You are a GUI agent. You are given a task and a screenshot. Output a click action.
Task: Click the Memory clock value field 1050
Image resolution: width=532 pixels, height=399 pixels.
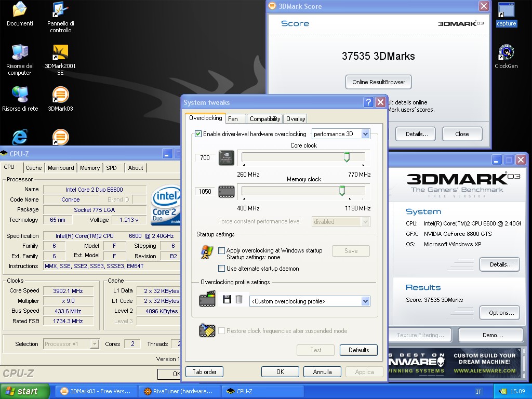tap(205, 192)
